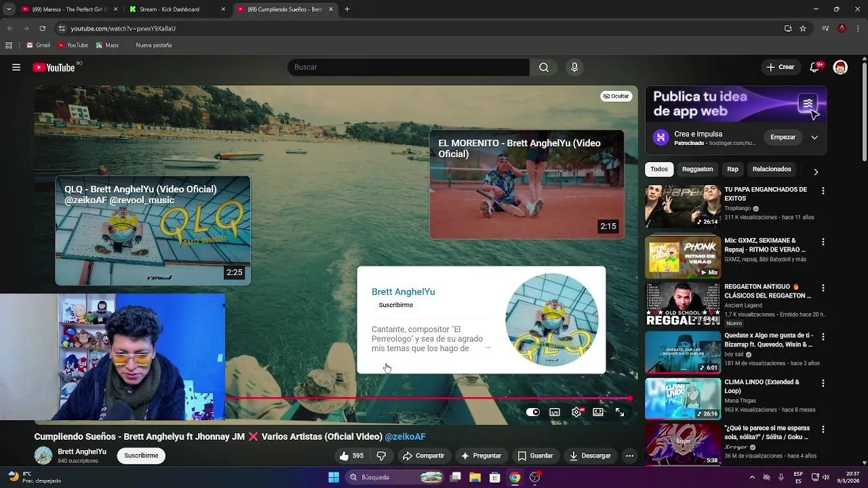Viewport: 868px width, 488px height.
Task: Click the Guardar button
Action: (x=535, y=455)
